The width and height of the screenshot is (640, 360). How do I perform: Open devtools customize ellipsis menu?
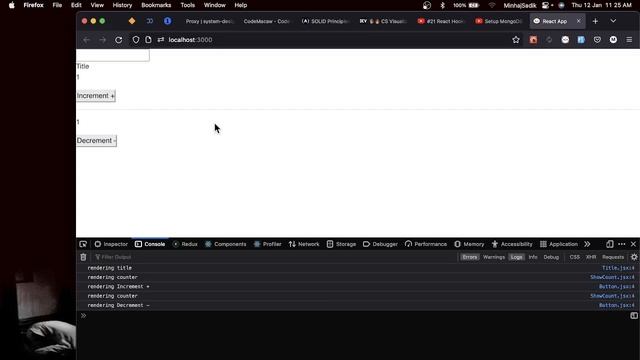[622, 244]
